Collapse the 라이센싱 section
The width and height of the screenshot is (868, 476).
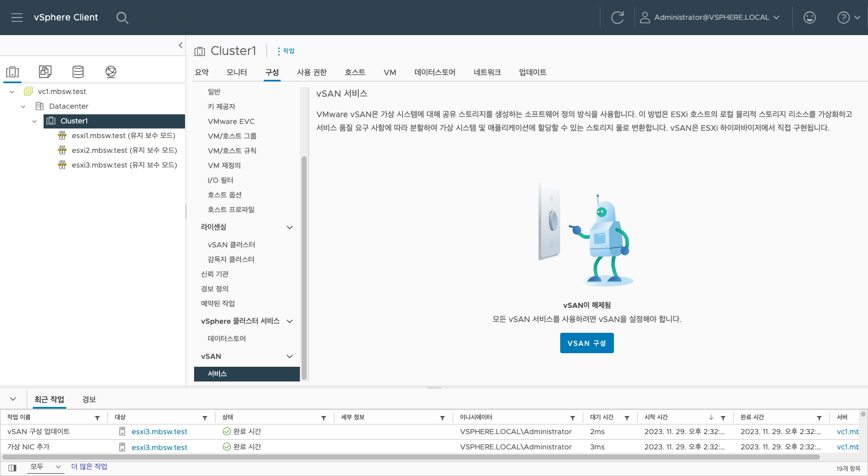coord(290,227)
